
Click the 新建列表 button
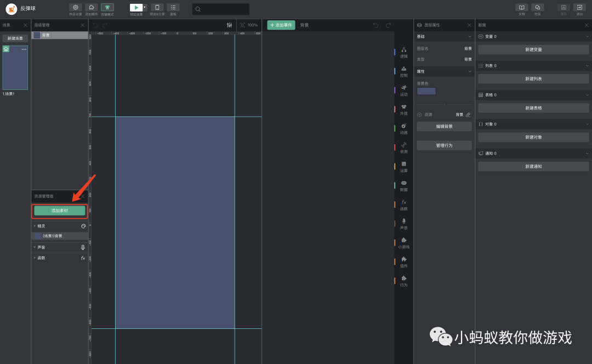coord(533,78)
